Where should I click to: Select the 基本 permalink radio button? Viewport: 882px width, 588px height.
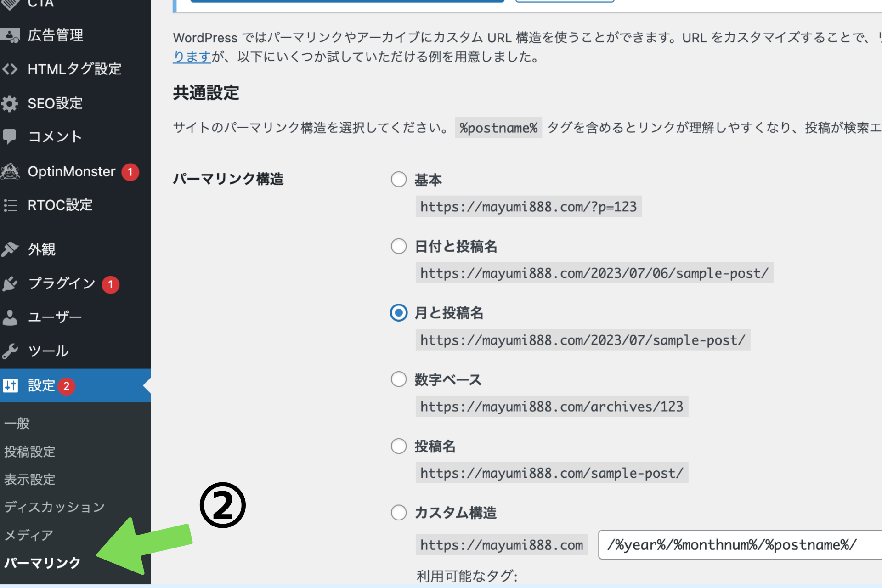point(399,179)
